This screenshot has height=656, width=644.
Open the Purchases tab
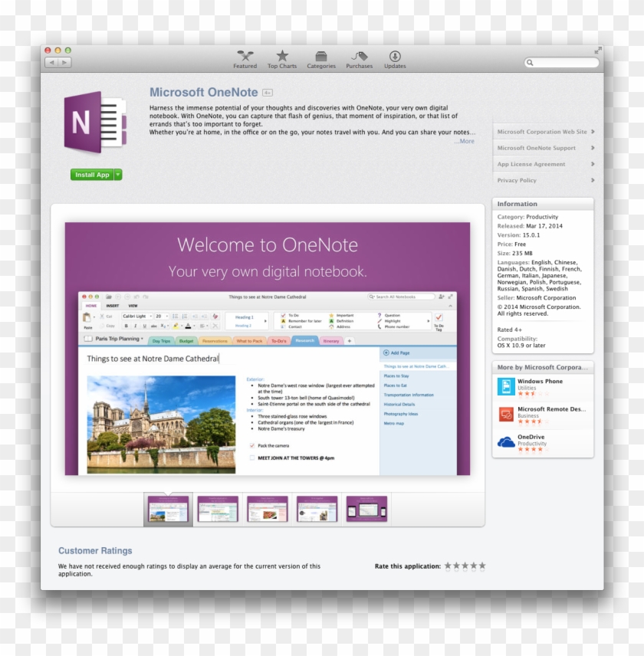359,60
